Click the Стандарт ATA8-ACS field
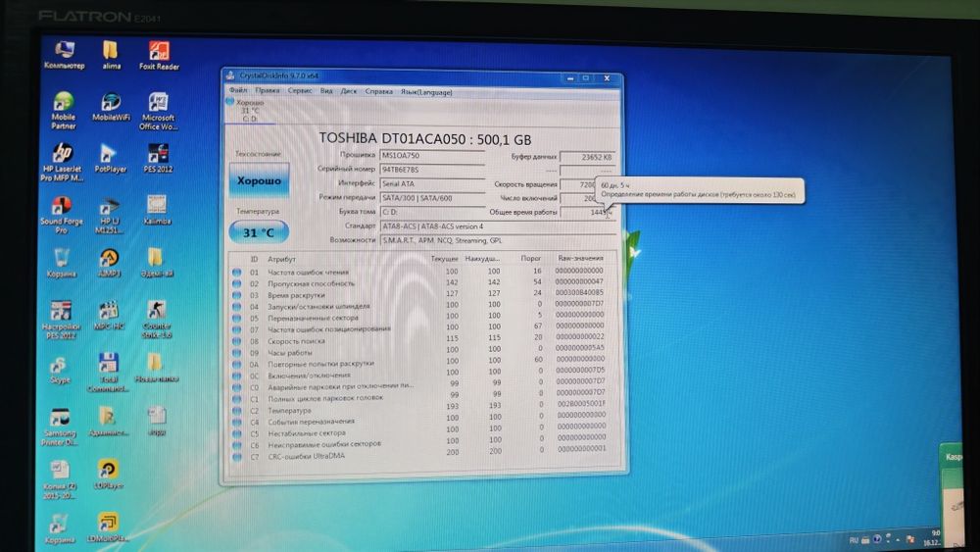Image resolution: width=980 pixels, height=552 pixels. pos(498,226)
